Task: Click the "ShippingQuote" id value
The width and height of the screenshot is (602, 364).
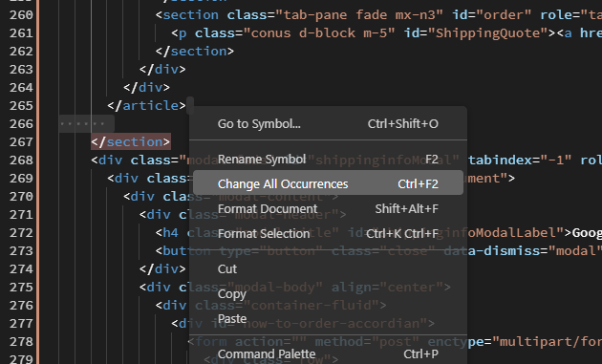Action: [492, 33]
